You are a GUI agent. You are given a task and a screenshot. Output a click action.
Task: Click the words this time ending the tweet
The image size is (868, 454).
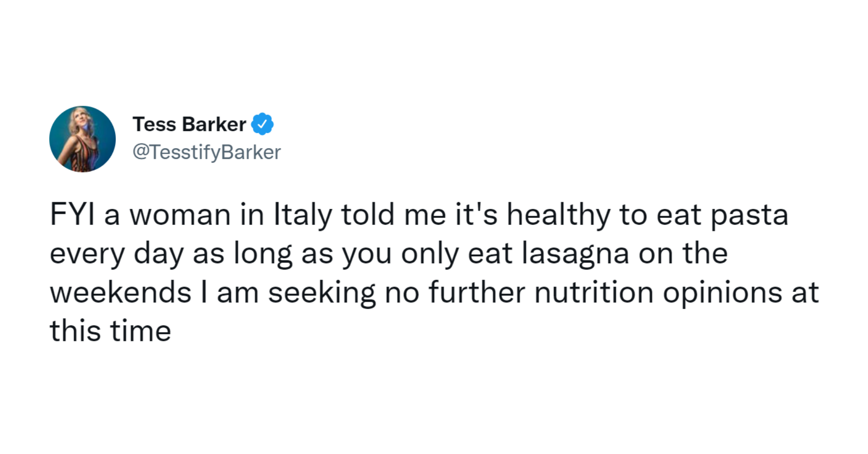pos(110,331)
